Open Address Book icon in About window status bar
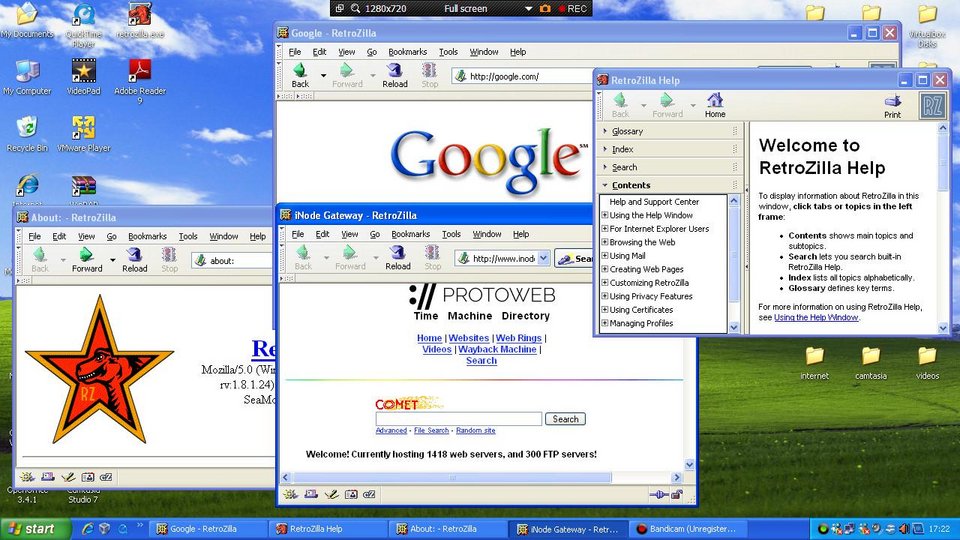The image size is (960, 540). [88, 477]
